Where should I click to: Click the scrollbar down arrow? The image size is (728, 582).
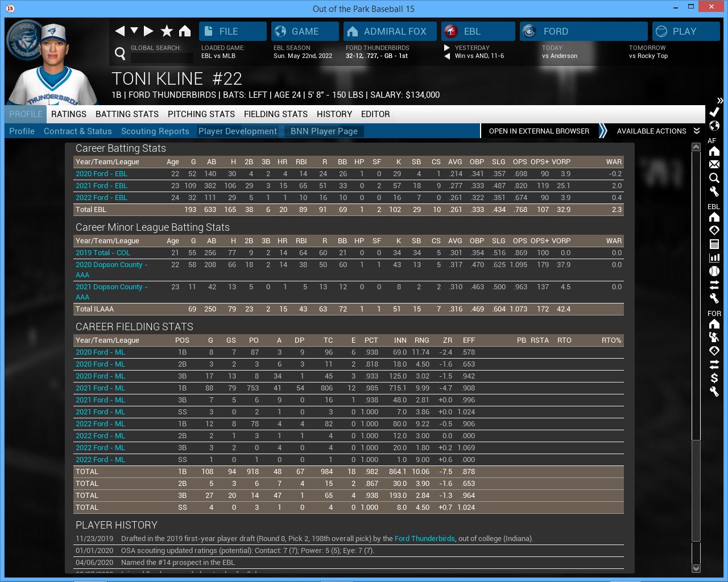tap(696, 568)
